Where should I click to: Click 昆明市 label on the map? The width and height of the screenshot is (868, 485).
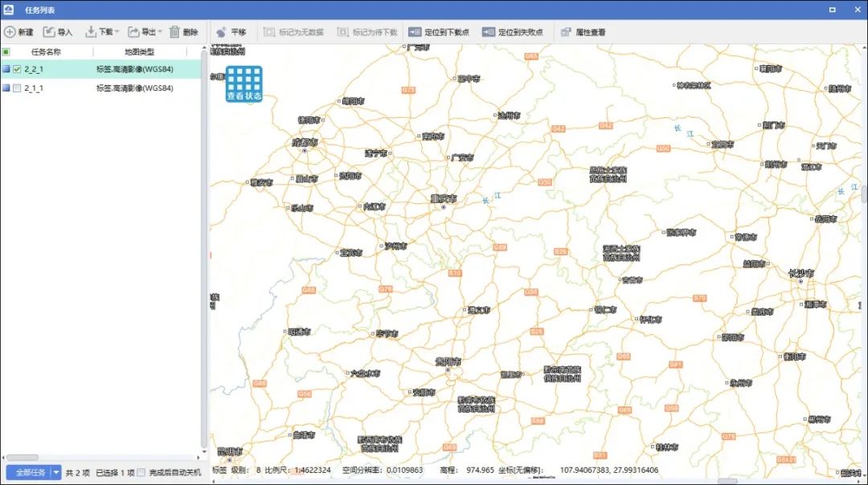pyautogui.click(x=230, y=451)
